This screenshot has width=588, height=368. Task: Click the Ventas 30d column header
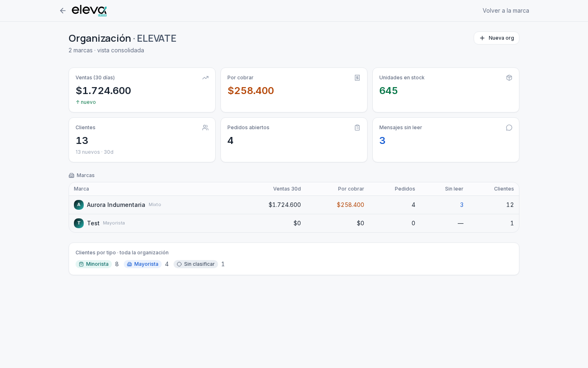[x=287, y=189]
